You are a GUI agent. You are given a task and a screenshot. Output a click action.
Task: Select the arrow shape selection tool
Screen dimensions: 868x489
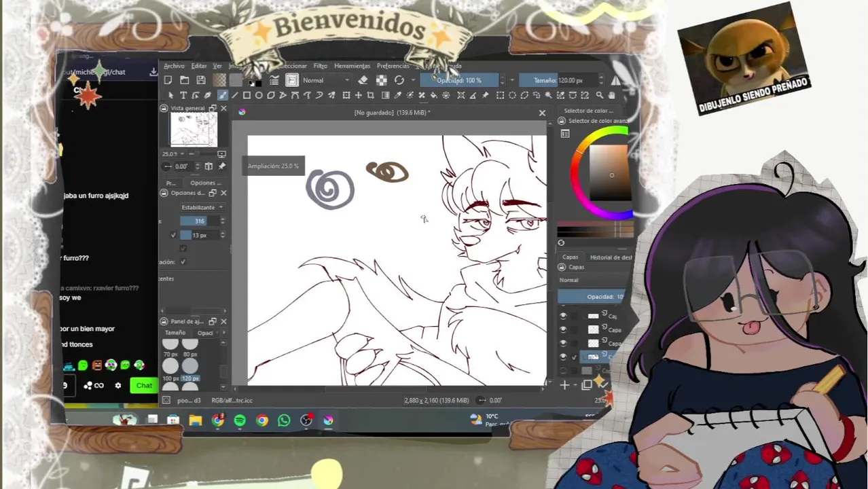click(170, 95)
